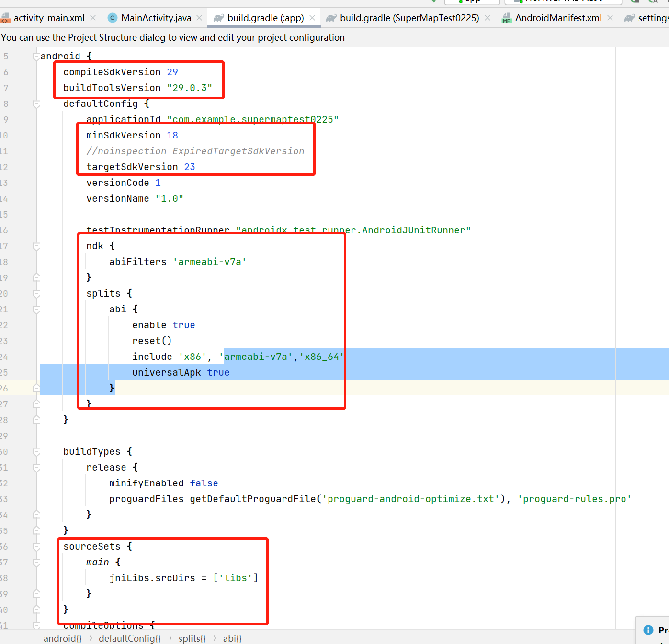Viewport: 669px width, 644px height.
Task: Click the abi closing fold marker line 26
Action: (x=36, y=388)
